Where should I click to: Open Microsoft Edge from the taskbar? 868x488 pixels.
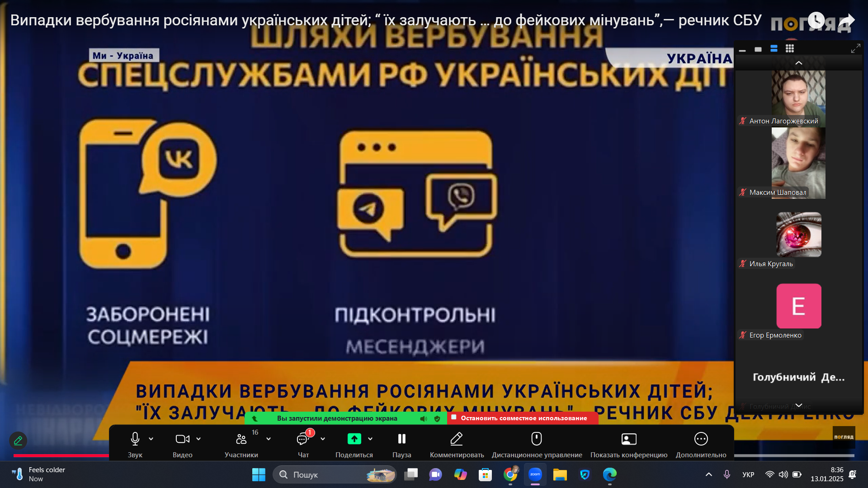(x=609, y=474)
